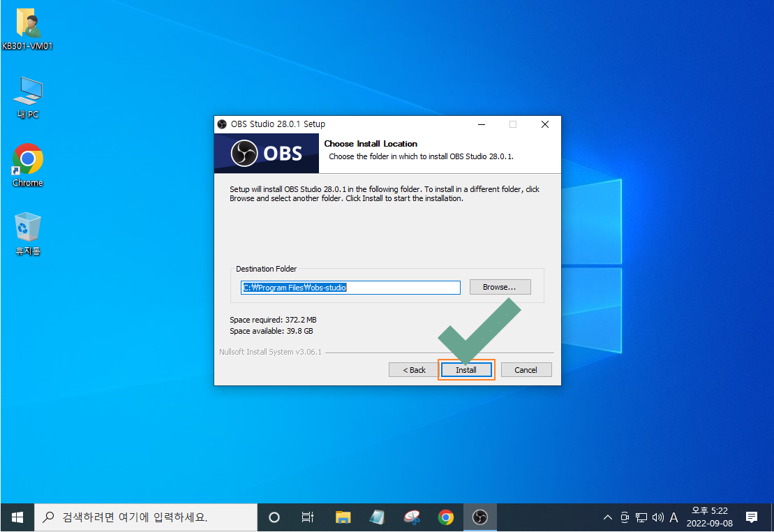Cancel the OBS Studio setup
The image size is (774, 532).
click(526, 370)
